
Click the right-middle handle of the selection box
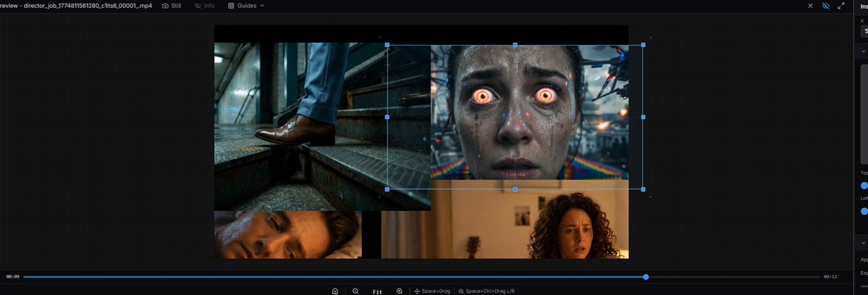[x=643, y=117]
